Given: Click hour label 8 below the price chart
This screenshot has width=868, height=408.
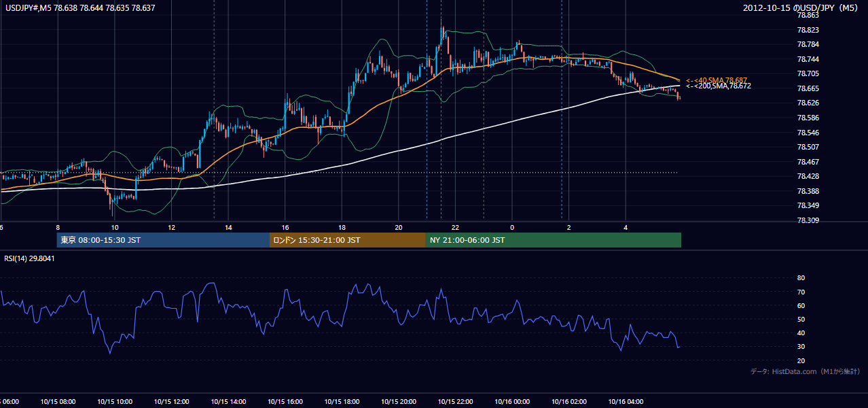Looking at the screenshot, I should click(x=58, y=228).
